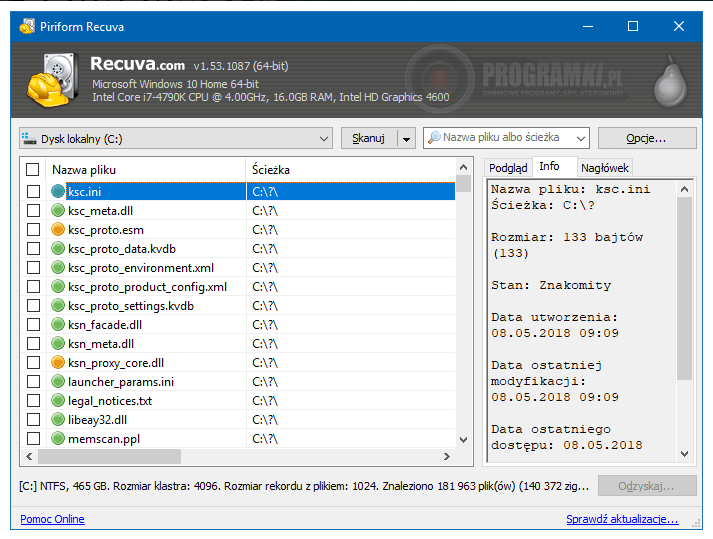Click the file list horizontal scrollbar thumb
This screenshot has height=539, width=713.
point(110,456)
